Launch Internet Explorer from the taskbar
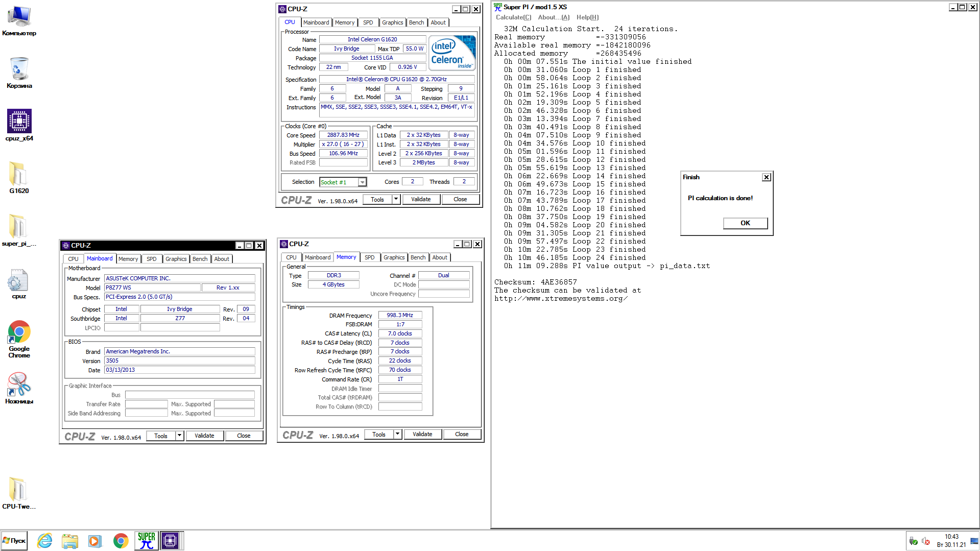980x551 pixels. [x=45, y=541]
